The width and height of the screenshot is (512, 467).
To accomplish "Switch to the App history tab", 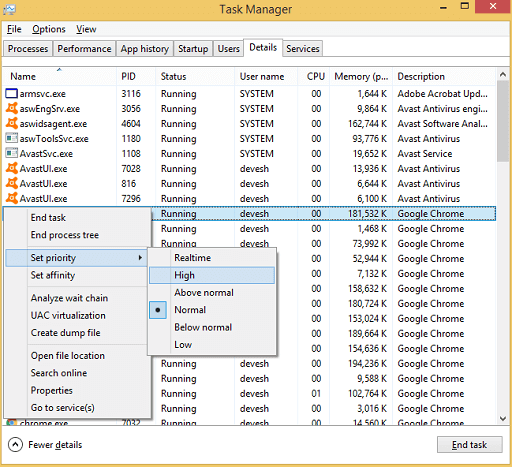I will tap(145, 49).
